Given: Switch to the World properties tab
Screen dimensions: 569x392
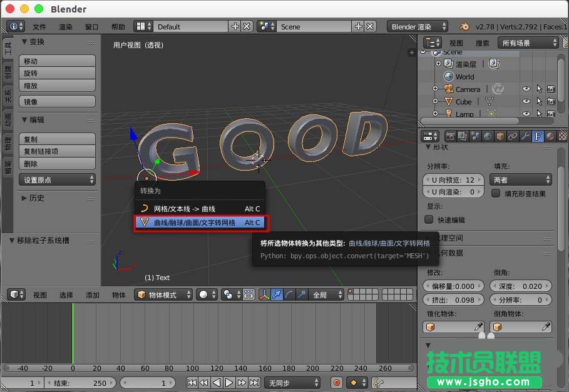Looking at the screenshot, I should tap(488, 136).
